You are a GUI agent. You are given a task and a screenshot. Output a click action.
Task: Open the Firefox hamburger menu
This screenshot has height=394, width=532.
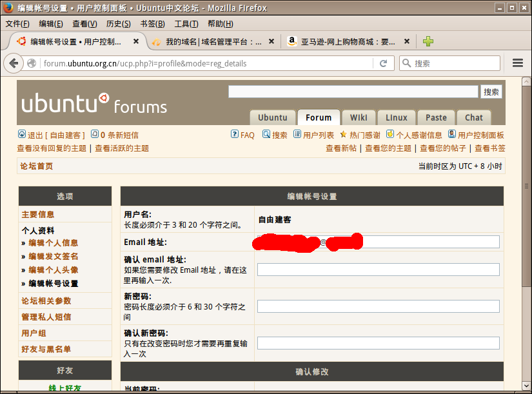point(517,63)
